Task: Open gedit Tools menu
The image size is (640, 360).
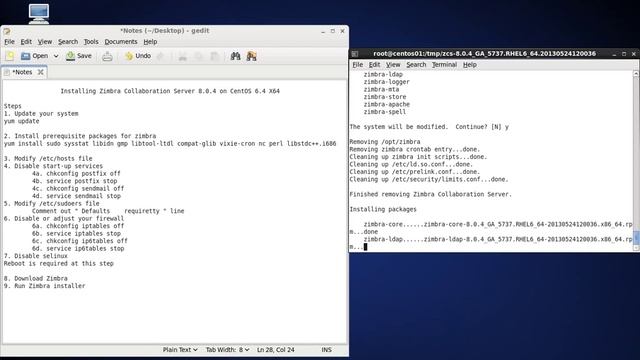Action: click(91, 42)
